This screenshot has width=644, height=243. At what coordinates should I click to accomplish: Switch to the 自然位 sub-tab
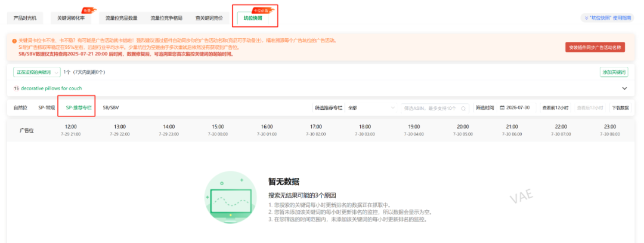point(20,107)
